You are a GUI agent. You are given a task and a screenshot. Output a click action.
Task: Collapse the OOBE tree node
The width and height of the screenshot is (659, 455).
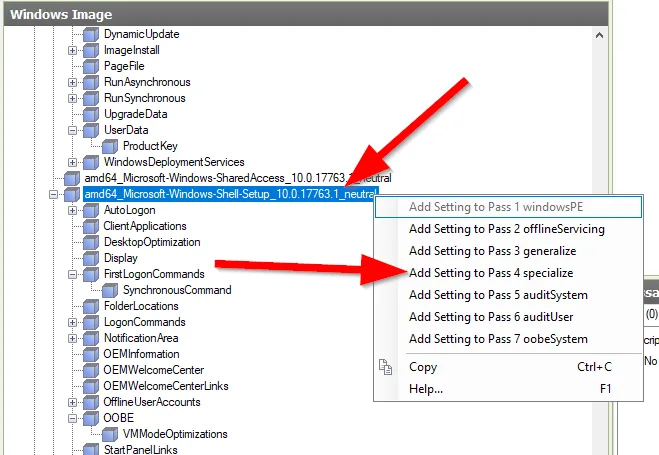click(x=72, y=418)
